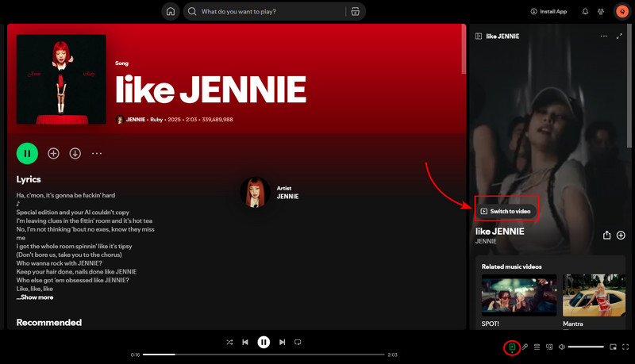Toggle the Now Playing view

point(513,347)
